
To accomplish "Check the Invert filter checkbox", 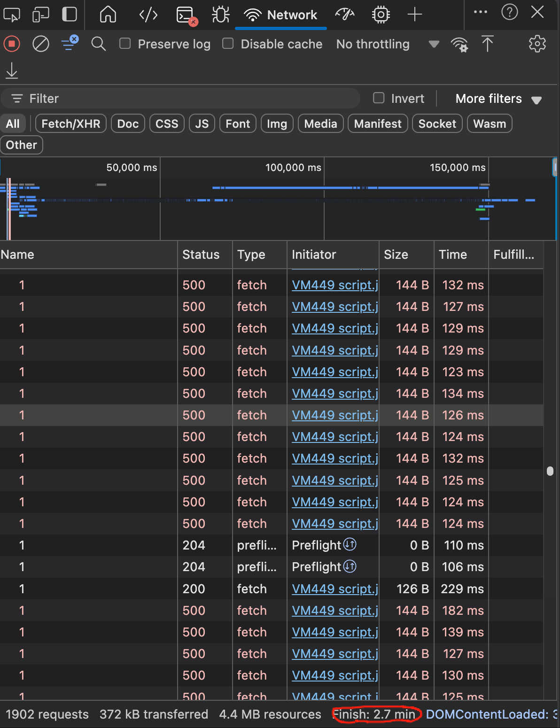I will coord(379,98).
